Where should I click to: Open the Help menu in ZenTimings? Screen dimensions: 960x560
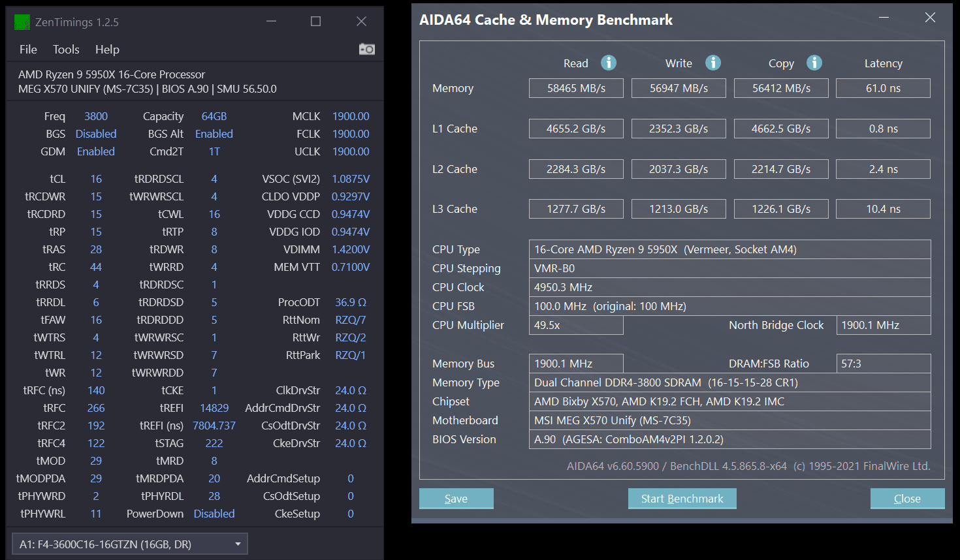pyautogui.click(x=107, y=50)
